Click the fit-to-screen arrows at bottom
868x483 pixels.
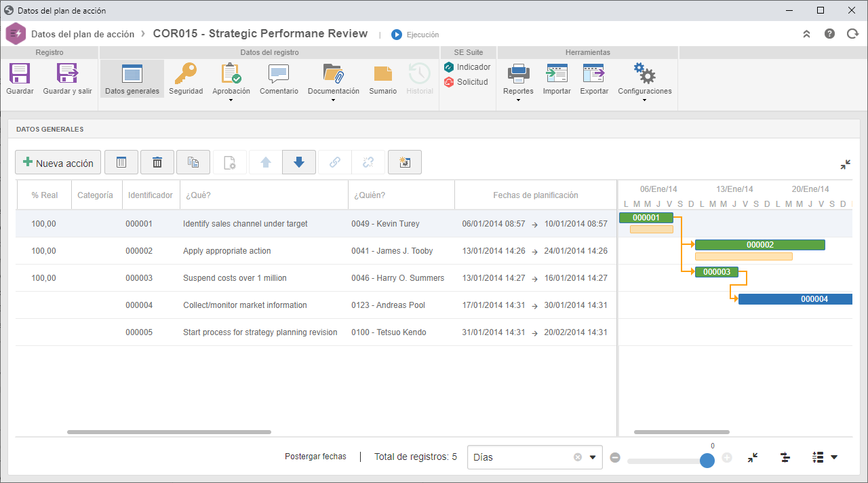pos(753,457)
